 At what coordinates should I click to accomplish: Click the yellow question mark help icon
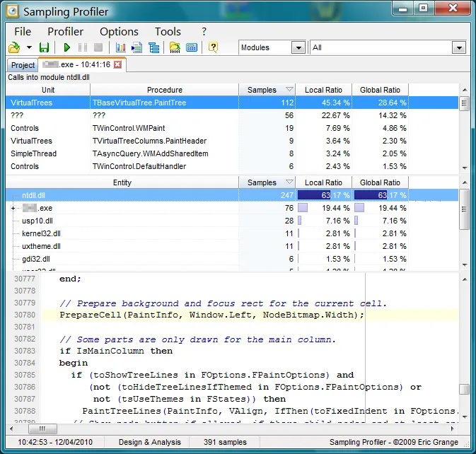click(213, 47)
